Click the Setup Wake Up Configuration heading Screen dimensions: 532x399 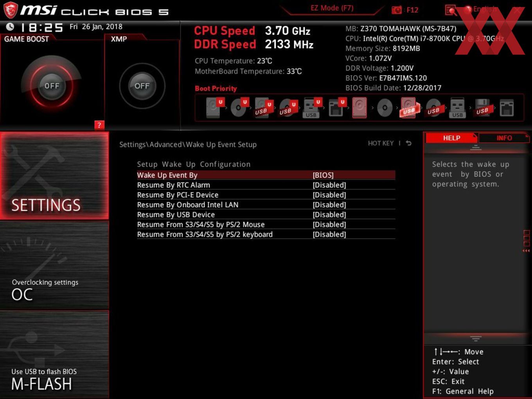(x=194, y=164)
